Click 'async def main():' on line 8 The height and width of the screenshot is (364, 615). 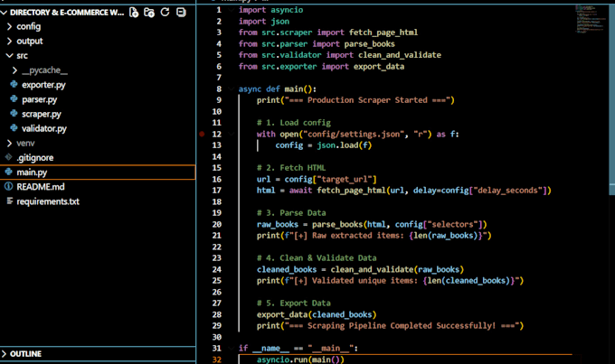point(278,89)
